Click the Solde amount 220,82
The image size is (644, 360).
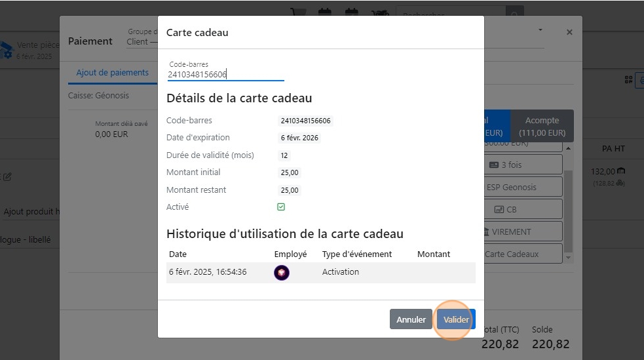coord(551,344)
